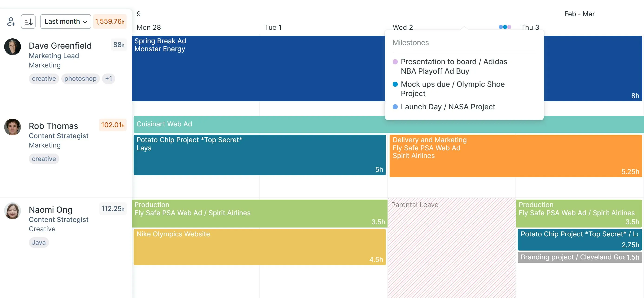Open Naomi's Potato Chip Project 2.75h task

point(580,240)
